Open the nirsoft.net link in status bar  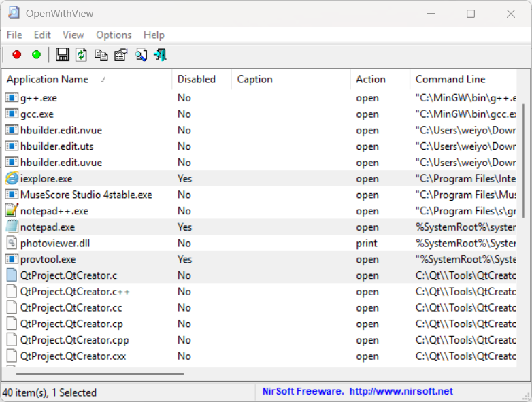(401, 392)
